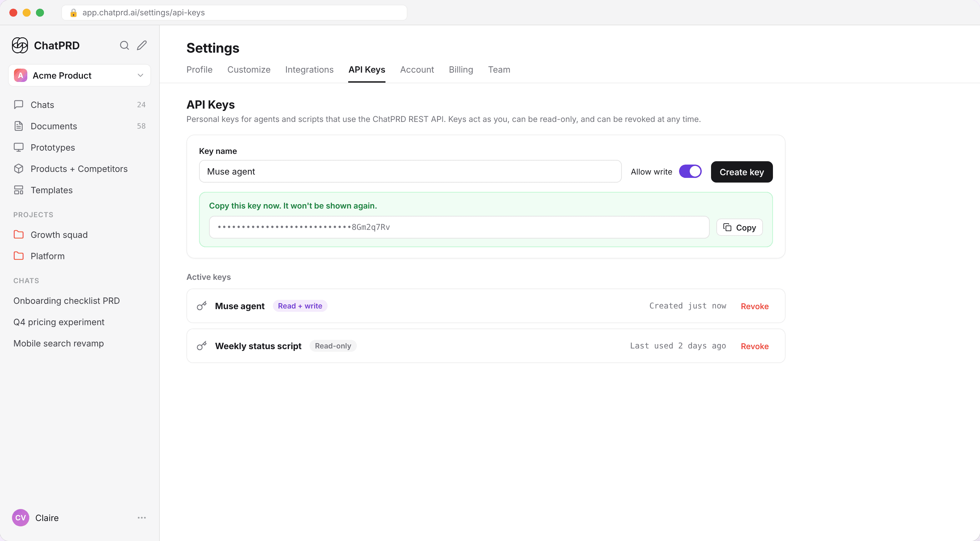This screenshot has width=980, height=541.
Task: Revoke the Muse agent key
Action: (755, 306)
